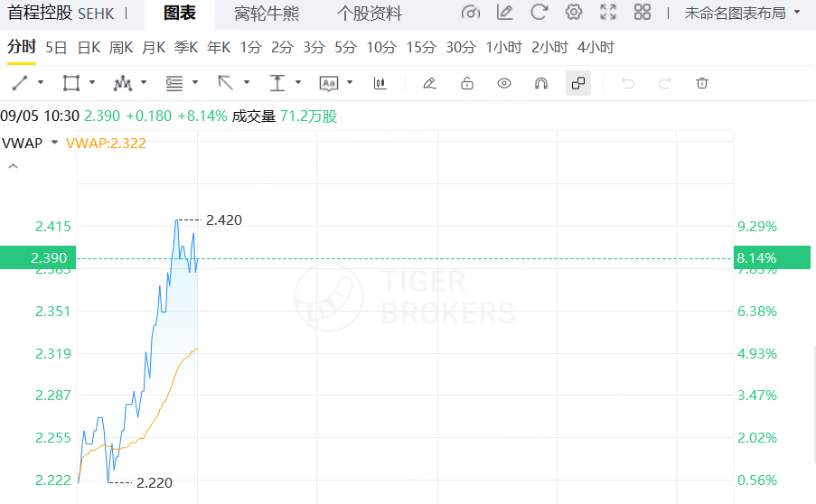Delete drawings with the trash icon
Screen dimensions: 816x504
[702, 83]
